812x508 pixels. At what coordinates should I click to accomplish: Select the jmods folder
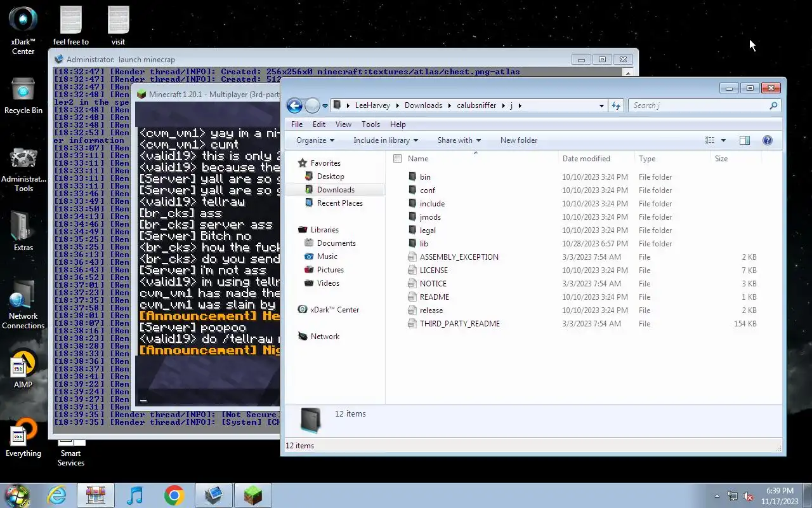click(430, 217)
